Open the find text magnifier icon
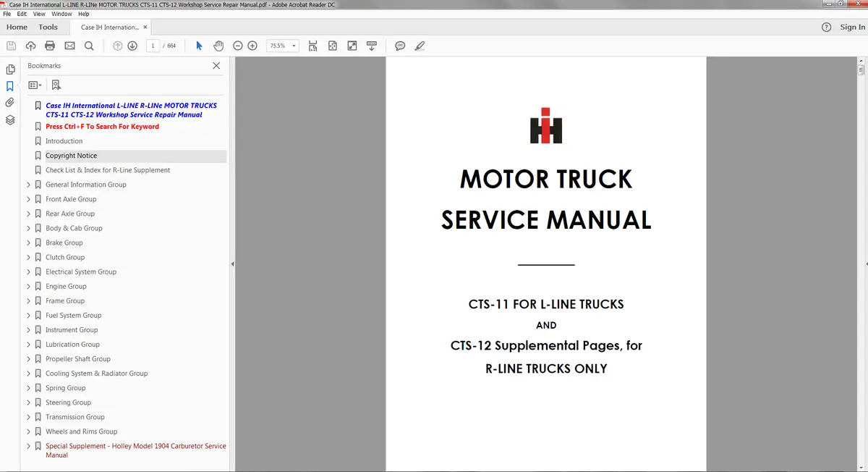The width and height of the screenshot is (868, 472). (89, 46)
